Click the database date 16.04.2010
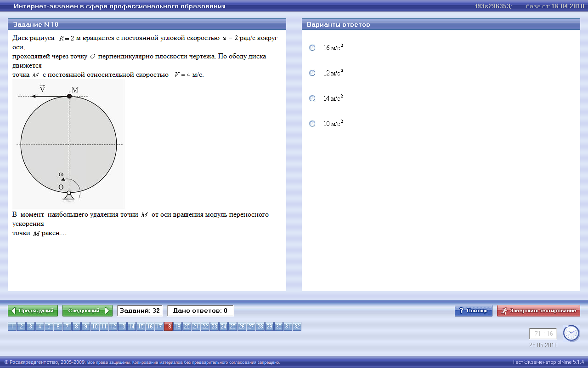Screen dimensions: 588x368 (x=567, y=6)
